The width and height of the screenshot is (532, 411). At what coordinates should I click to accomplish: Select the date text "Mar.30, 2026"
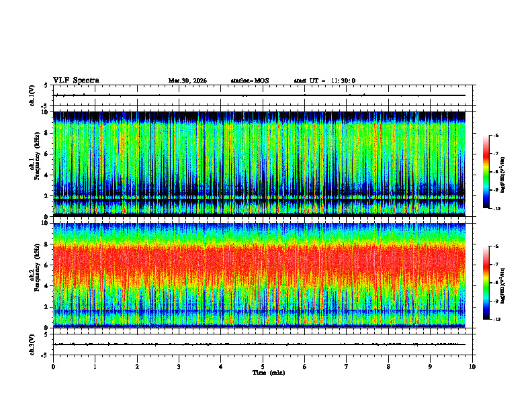[x=187, y=81]
